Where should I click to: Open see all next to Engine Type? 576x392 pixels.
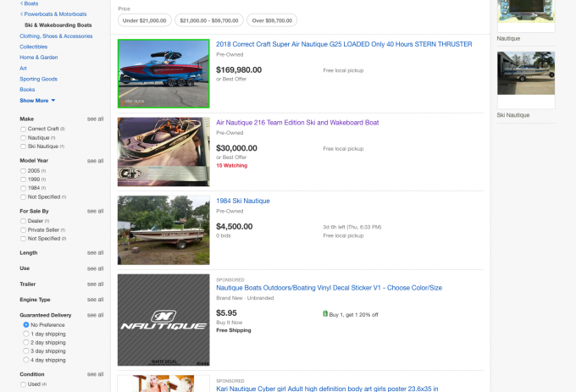tap(95, 300)
